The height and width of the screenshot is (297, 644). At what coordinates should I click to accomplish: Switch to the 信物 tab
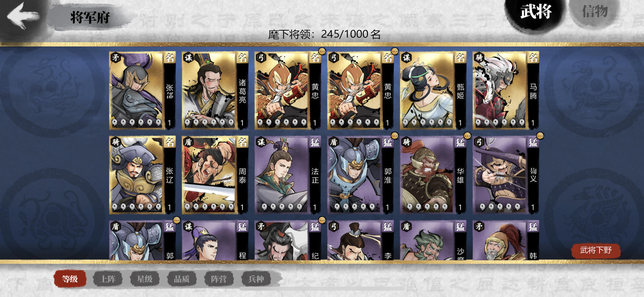click(594, 12)
